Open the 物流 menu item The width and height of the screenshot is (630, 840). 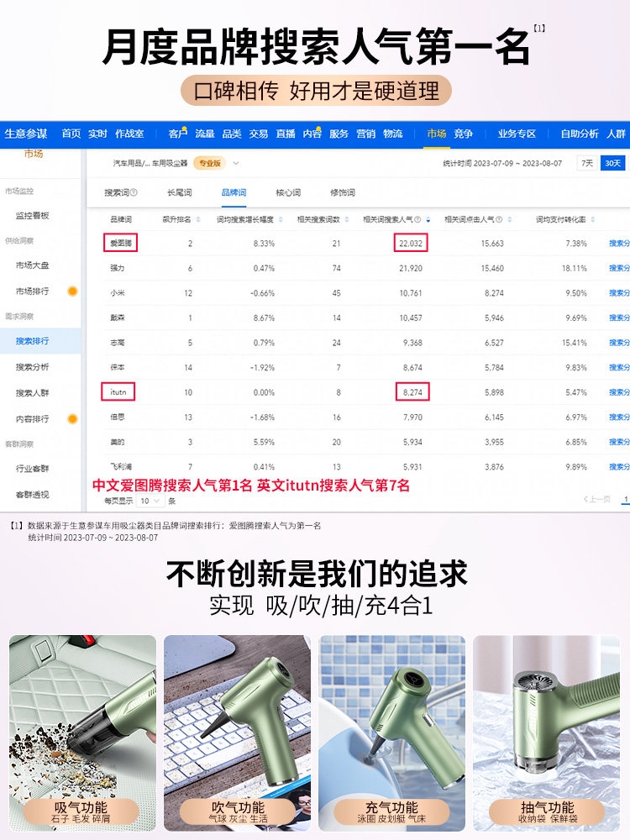[392, 134]
